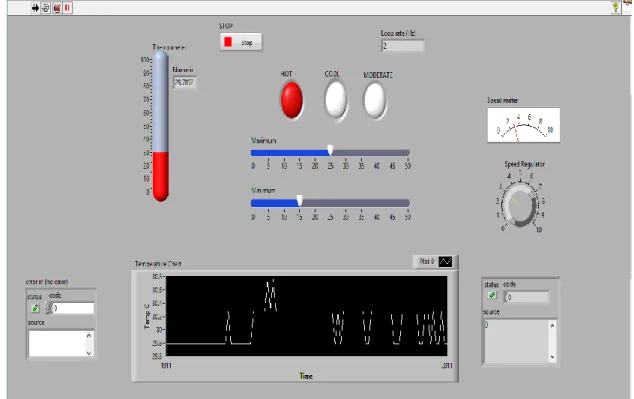Click the Plot 0 legend label
The height and width of the screenshot is (399, 634).
[427, 262]
